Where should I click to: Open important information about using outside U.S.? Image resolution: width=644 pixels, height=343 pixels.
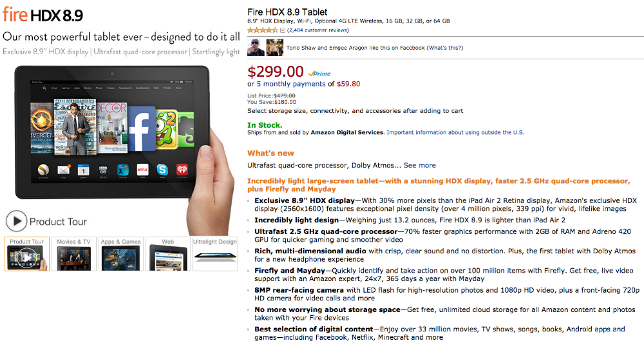coord(455,132)
